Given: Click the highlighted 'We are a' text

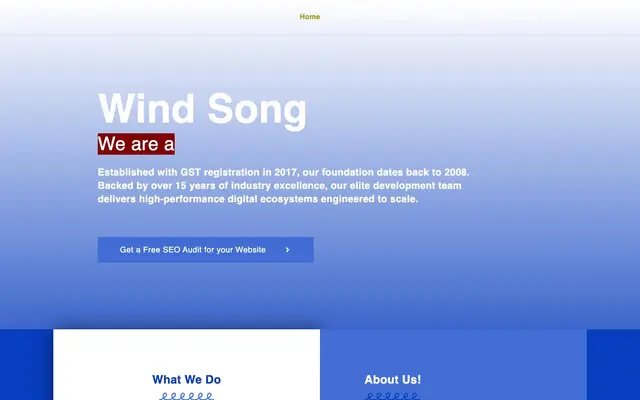Looking at the screenshot, I should [x=136, y=144].
